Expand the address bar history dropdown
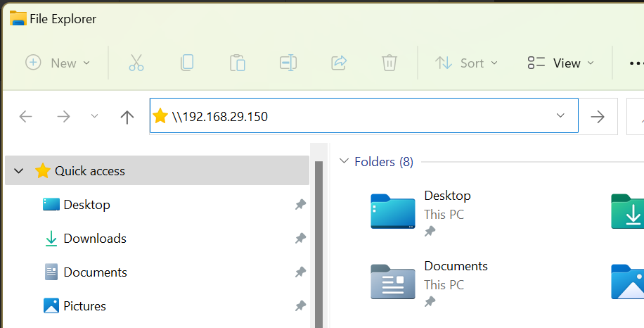644x328 pixels. (x=560, y=115)
